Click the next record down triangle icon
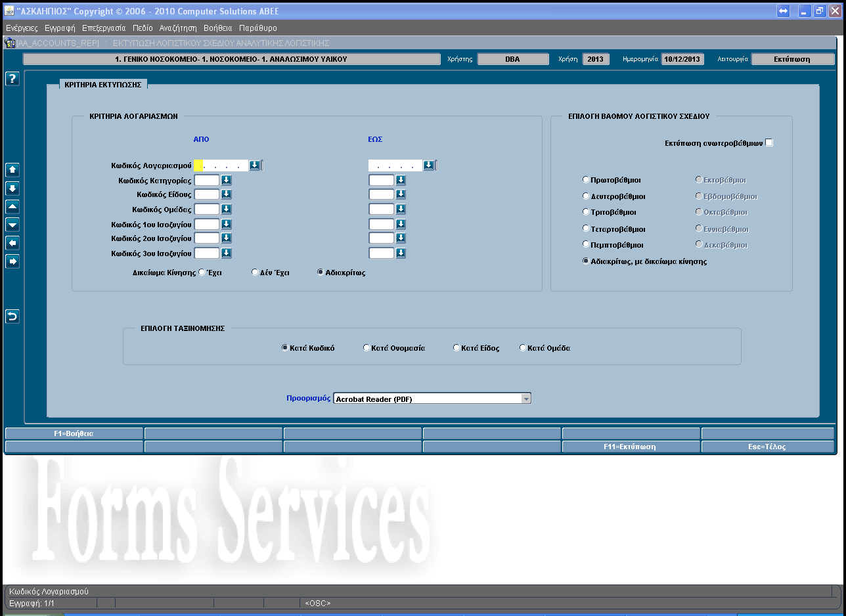846x616 pixels. pos(12,225)
